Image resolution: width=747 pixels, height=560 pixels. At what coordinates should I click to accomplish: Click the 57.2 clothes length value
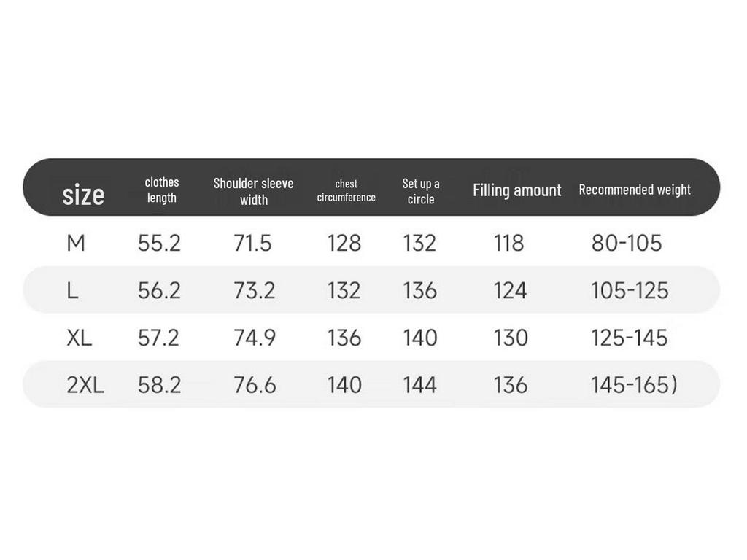click(x=159, y=338)
